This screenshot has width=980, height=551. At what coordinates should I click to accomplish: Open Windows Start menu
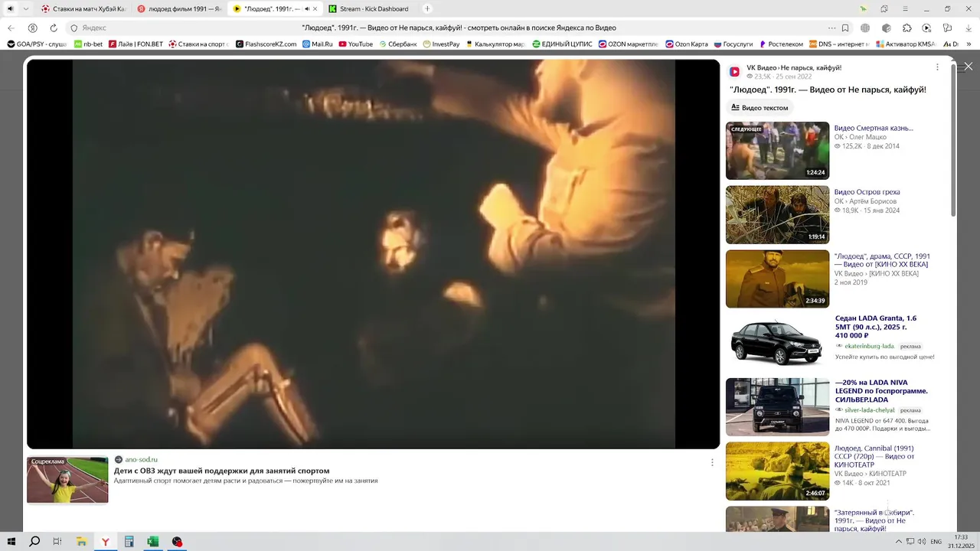(10, 542)
